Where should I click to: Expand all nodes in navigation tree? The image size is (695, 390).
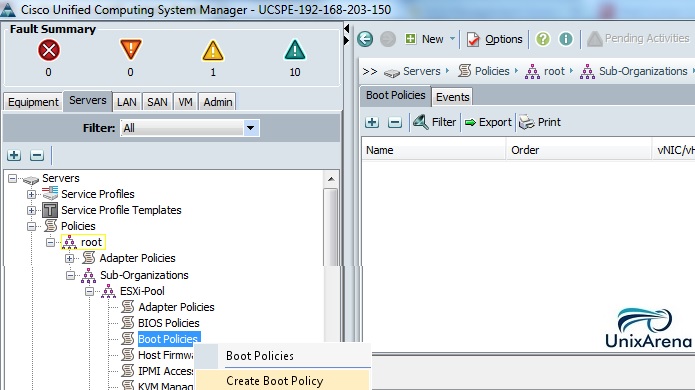[x=14, y=155]
